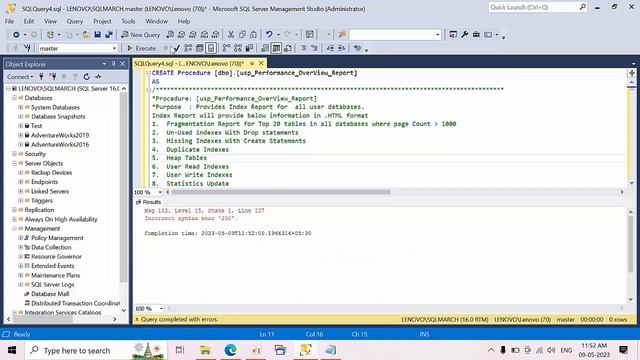This screenshot has height=360, width=640.
Task: Collapse the Databases tree node
Action: 14,98
